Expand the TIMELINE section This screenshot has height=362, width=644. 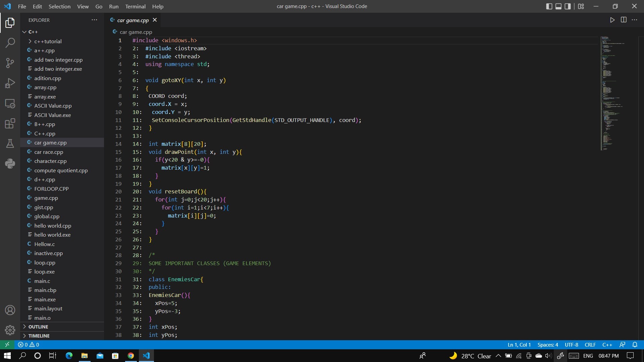point(39,336)
